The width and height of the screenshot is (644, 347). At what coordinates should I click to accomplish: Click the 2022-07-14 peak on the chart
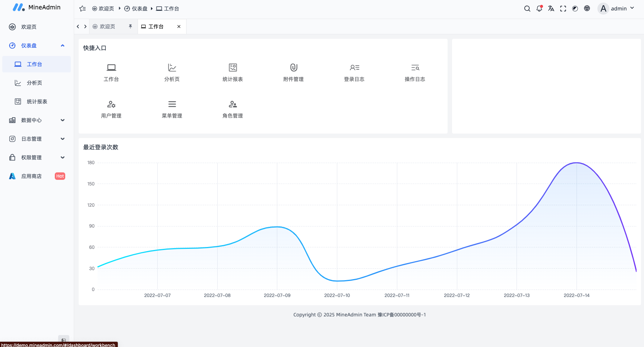tap(576, 163)
